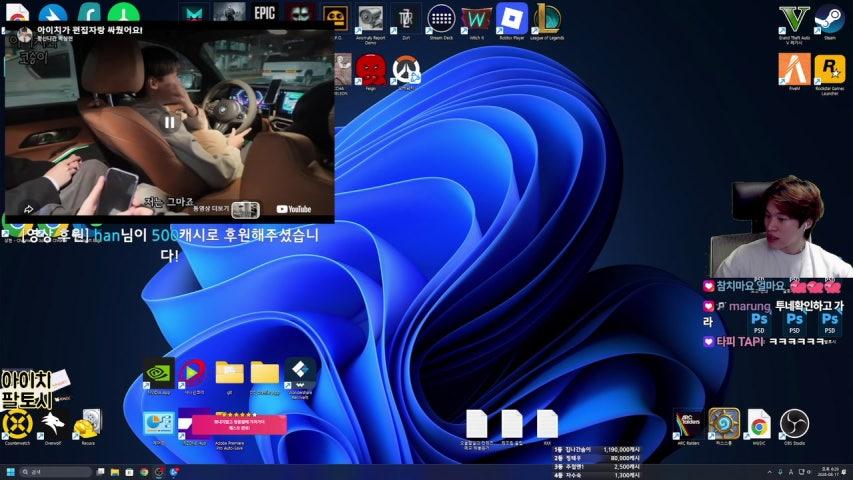Open the red and blue play-button app icon
The width and height of the screenshot is (853, 480).
[x=193, y=373]
